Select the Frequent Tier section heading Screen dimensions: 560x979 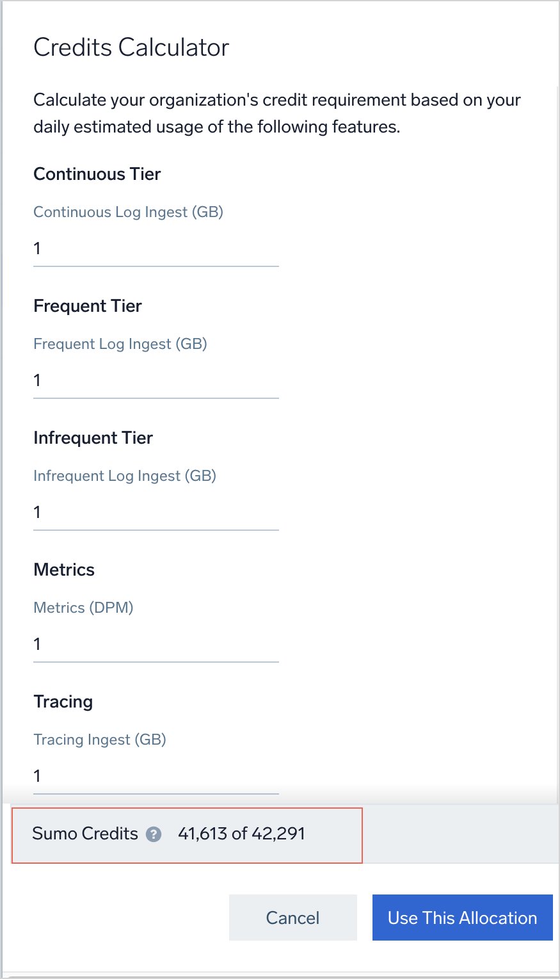click(x=88, y=306)
